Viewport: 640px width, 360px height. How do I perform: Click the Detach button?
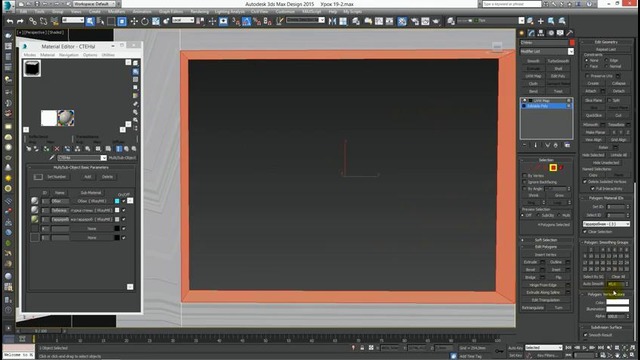pos(618,91)
